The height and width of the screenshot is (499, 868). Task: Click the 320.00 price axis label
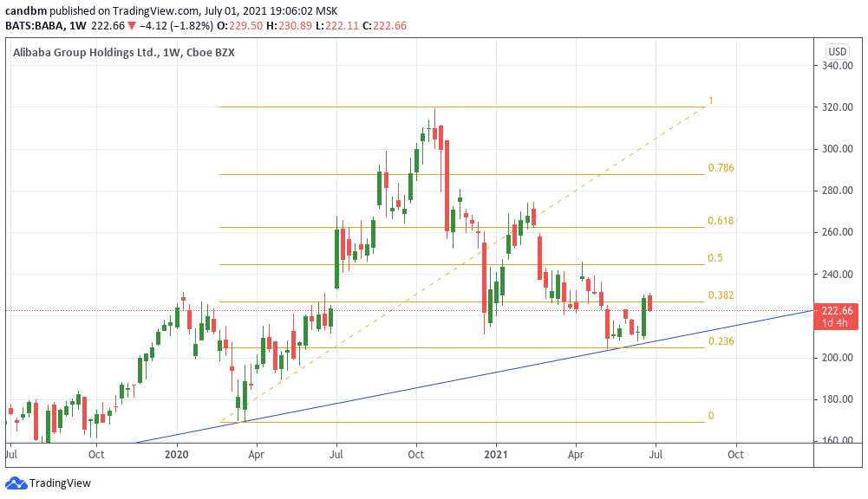coord(837,107)
